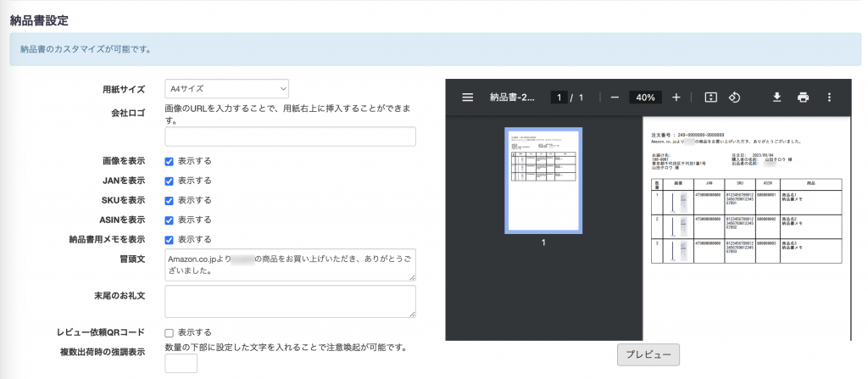Focus the 複数出荷時の強調表示 input box
This screenshot has height=379, width=868.
click(181, 364)
